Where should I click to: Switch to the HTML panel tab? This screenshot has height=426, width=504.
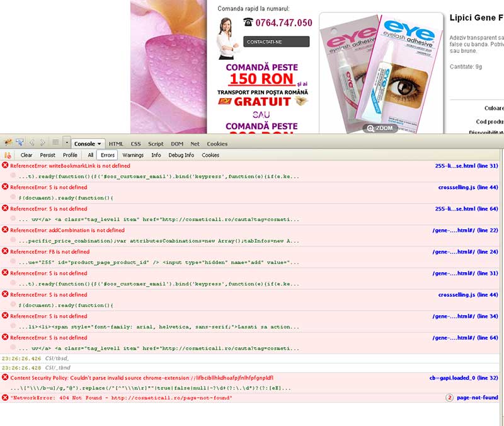tap(116, 144)
